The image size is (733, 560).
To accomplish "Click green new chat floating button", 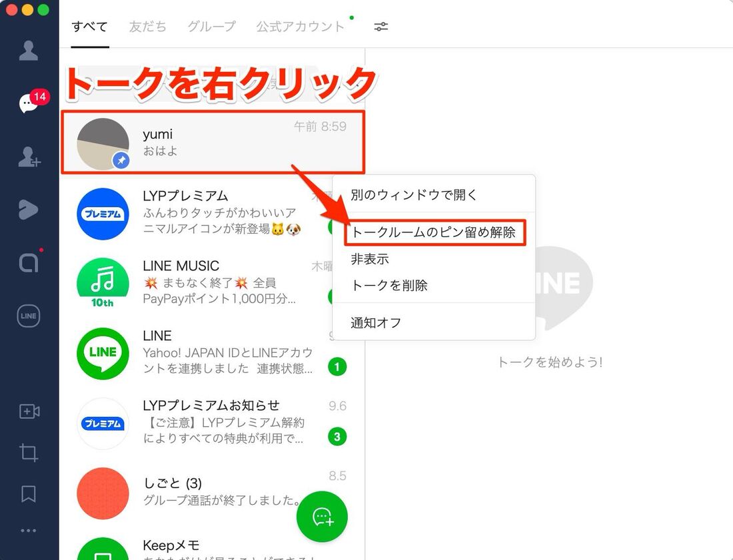I will coord(323,517).
